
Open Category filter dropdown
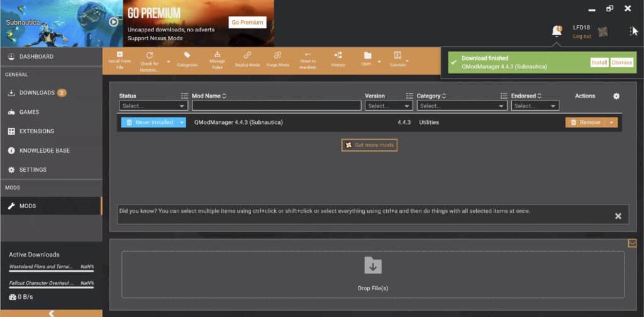(x=462, y=106)
